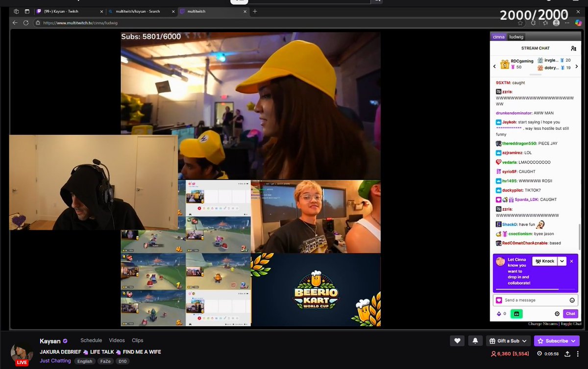The width and height of the screenshot is (588, 369).
Task: Click RDCgaming's top gifter gift icon
Action: click(x=505, y=64)
